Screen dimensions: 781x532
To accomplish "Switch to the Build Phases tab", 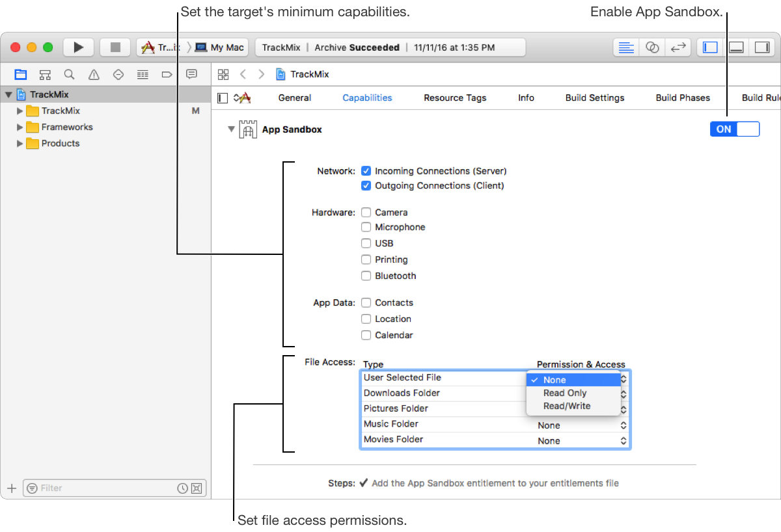I will 683,98.
